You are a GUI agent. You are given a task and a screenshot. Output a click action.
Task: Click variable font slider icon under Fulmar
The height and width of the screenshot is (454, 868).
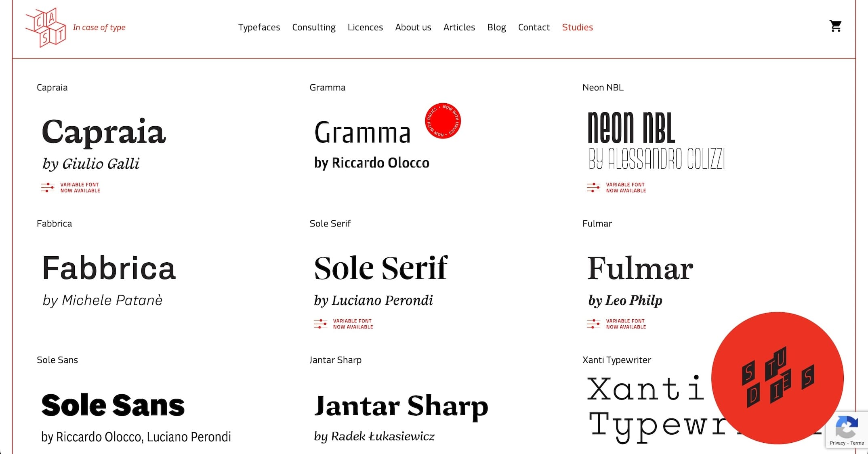pyautogui.click(x=593, y=324)
